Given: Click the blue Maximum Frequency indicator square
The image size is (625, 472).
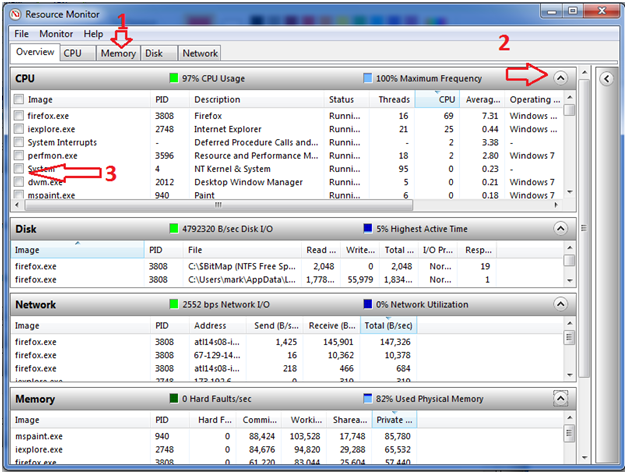Looking at the screenshot, I should pos(367,78).
